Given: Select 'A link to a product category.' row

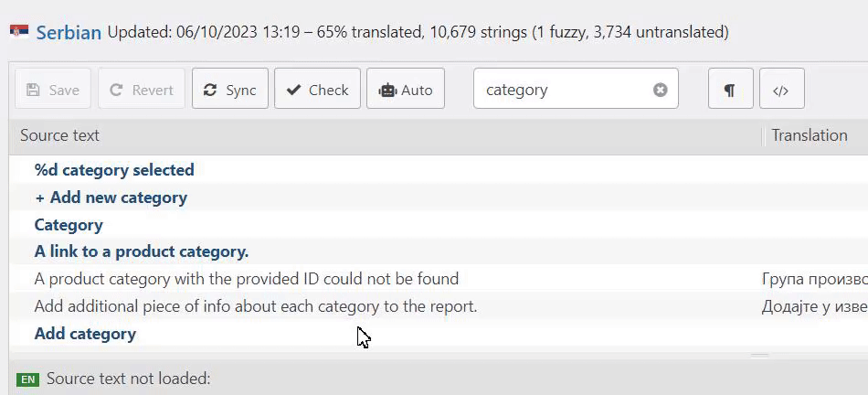Looking at the screenshot, I should tap(439, 251).
